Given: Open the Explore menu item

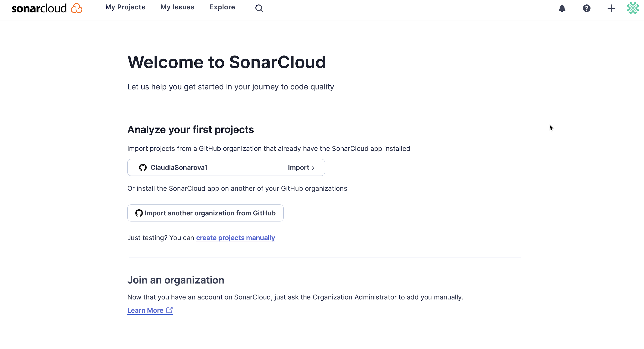Looking at the screenshot, I should tap(222, 7).
